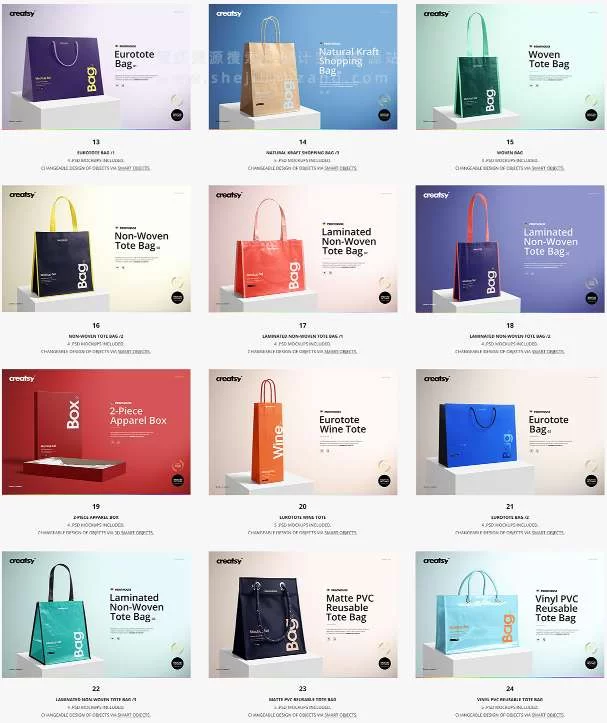Open the blue Eurotote Bag preview

tap(510, 432)
